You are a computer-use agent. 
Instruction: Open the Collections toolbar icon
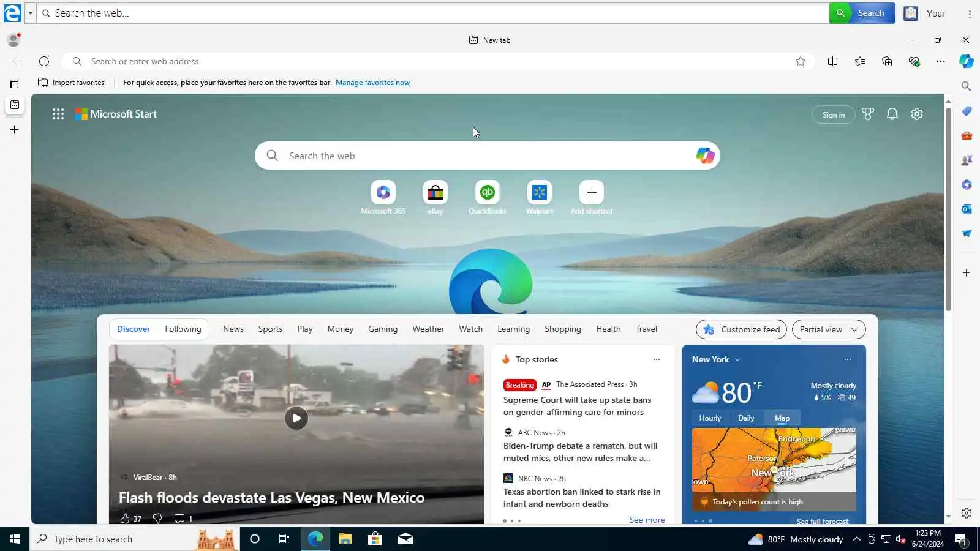point(887,61)
